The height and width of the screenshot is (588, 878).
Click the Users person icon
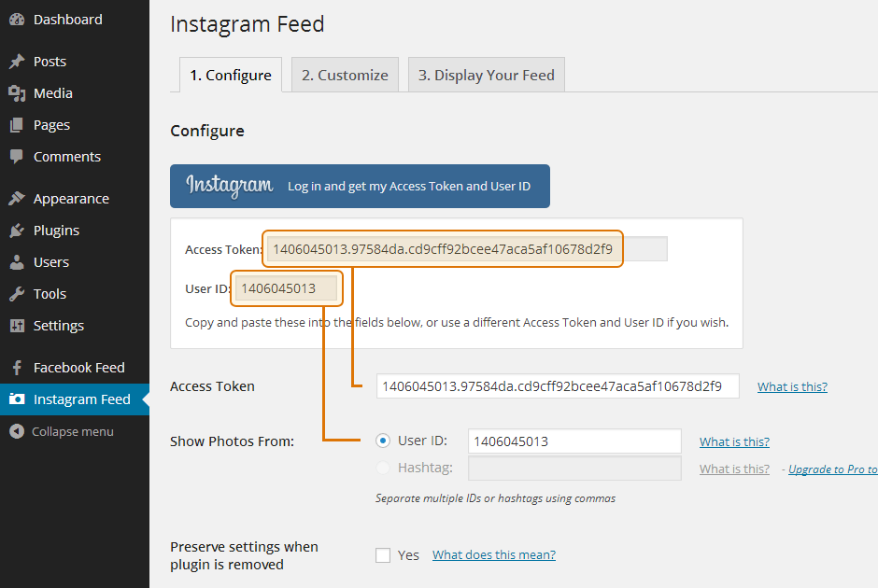click(17, 262)
